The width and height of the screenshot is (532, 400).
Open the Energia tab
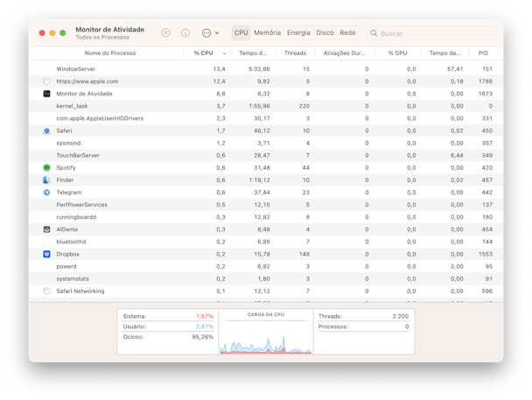tap(298, 33)
